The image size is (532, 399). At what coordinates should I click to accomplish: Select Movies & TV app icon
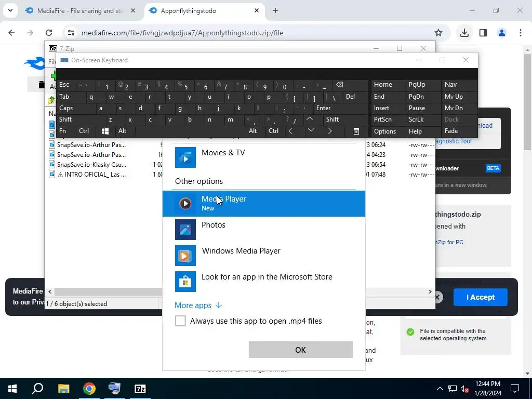[185, 157]
